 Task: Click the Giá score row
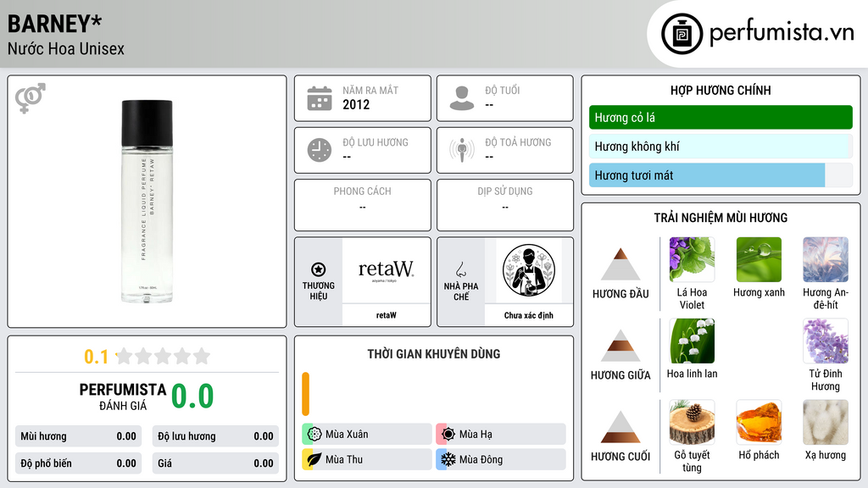215,463
